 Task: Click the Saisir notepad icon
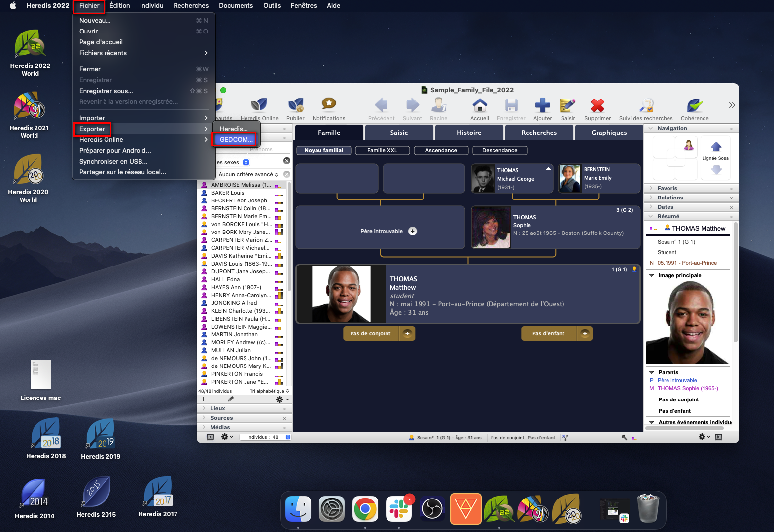click(567, 106)
